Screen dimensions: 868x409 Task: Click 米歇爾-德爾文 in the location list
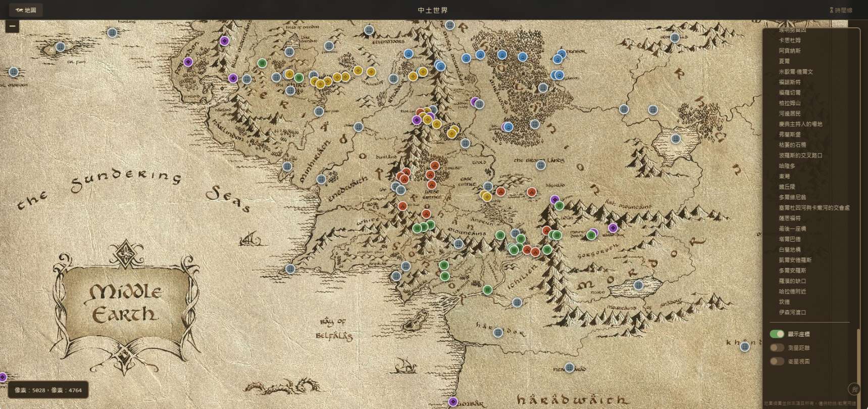pos(795,72)
